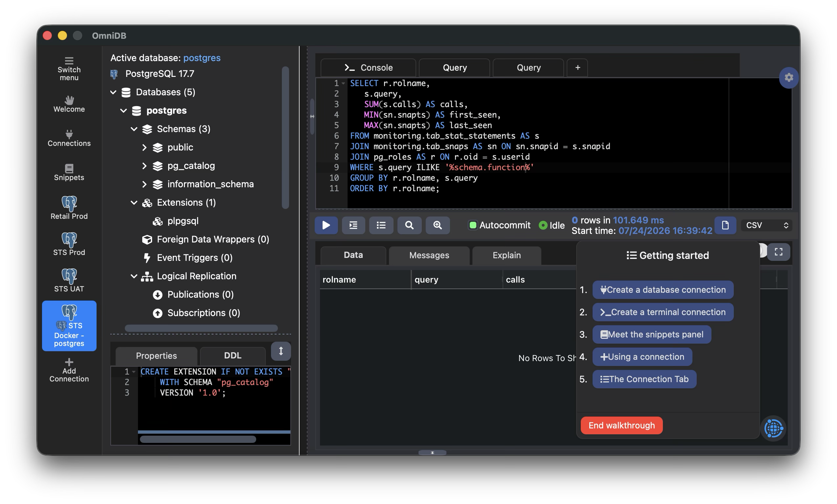Screen dimensions: 837x504
Task: Click the globe help icon
Action: tap(773, 428)
